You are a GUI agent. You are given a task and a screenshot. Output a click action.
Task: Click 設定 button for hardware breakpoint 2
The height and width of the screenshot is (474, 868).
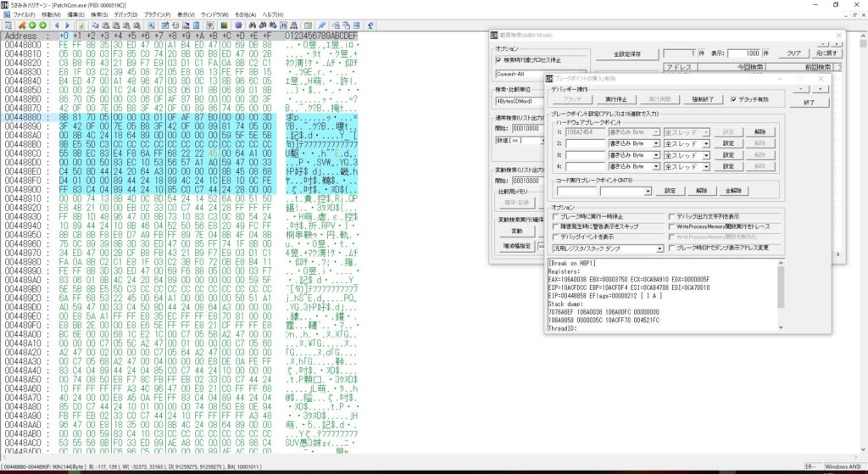point(728,144)
